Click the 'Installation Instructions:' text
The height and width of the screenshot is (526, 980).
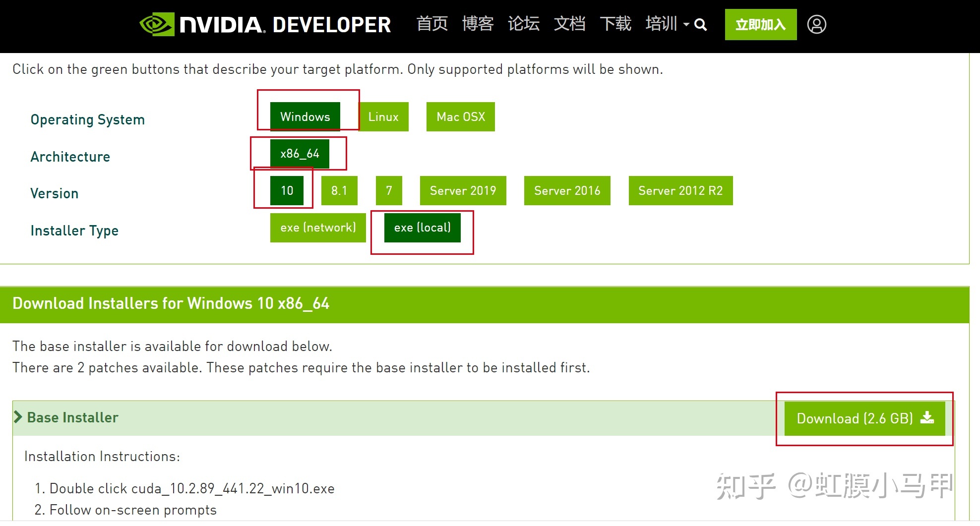[x=102, y=456]
